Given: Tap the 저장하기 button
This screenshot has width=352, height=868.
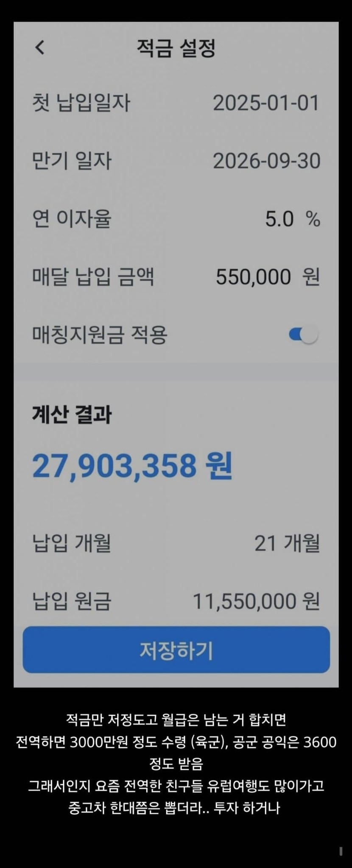Looking at the screenshot, I should [x=176, y=650].
